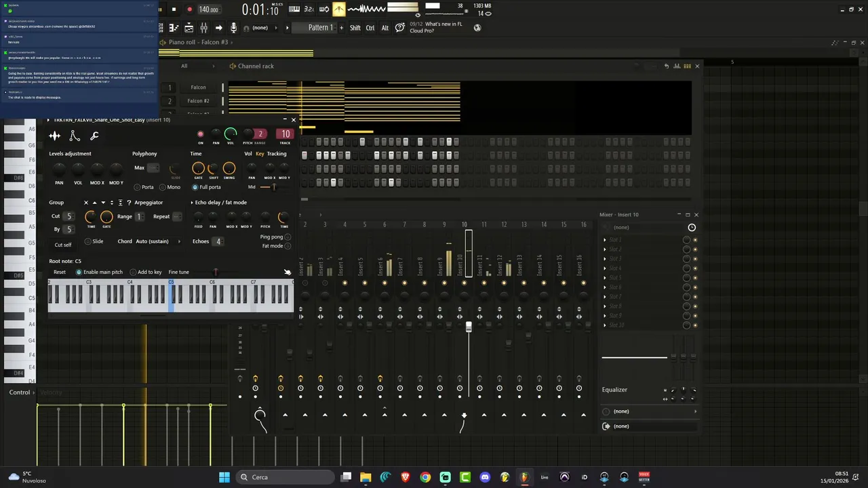Viewport: 868px width, 488px height.
Task: Enable the Add to key option
Action: [x=146, y=272]
